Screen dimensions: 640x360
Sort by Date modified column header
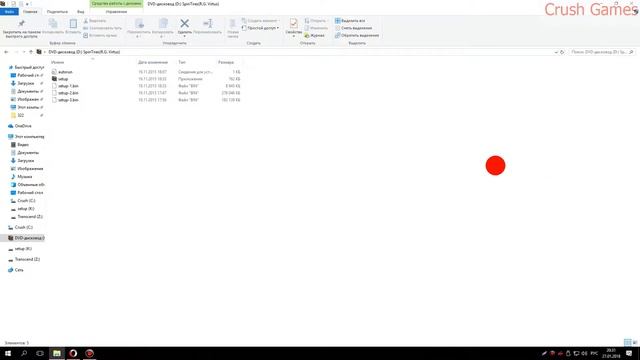[153, 62]
